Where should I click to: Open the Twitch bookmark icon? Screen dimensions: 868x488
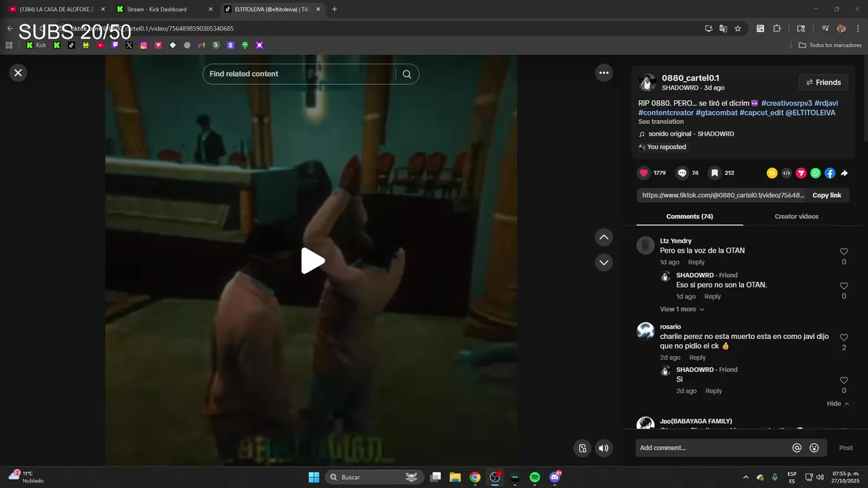click(x=115, y=45)
